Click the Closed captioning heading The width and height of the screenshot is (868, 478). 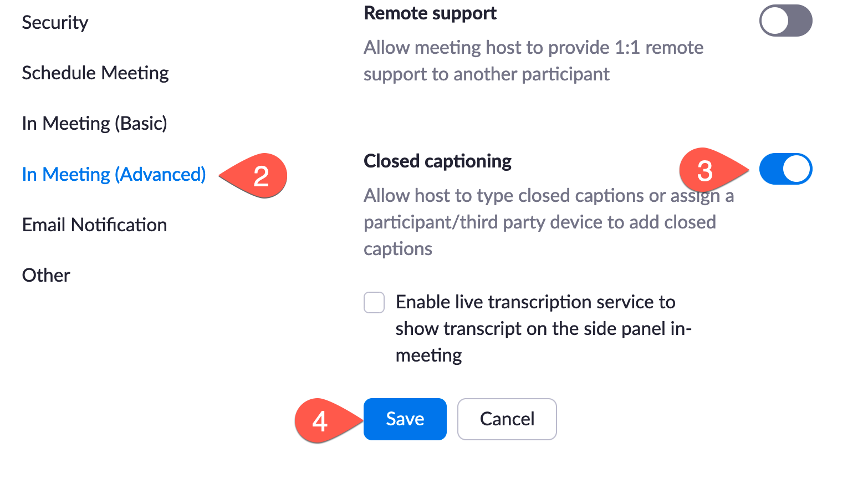point(437,161)
